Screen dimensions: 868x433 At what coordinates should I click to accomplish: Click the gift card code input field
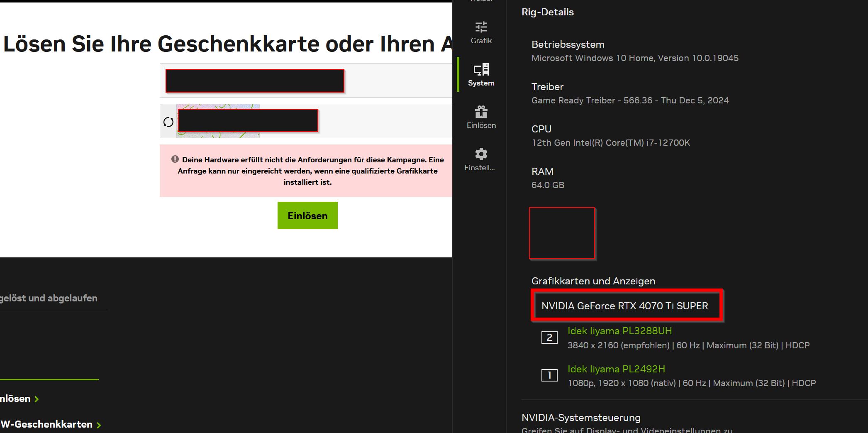[x=306, y=80]
